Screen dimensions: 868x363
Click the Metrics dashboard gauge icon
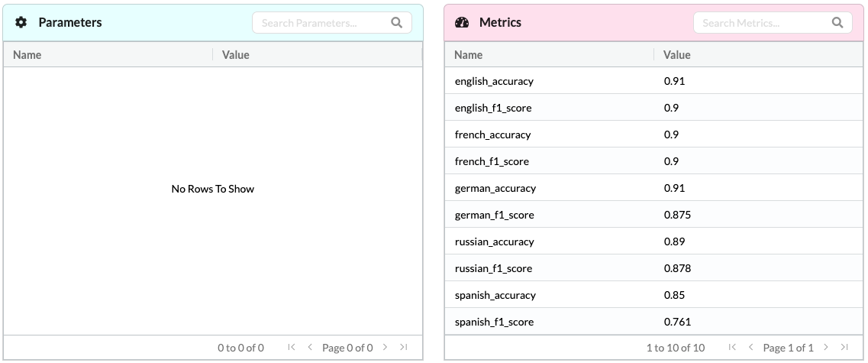[x=461, y=23]
